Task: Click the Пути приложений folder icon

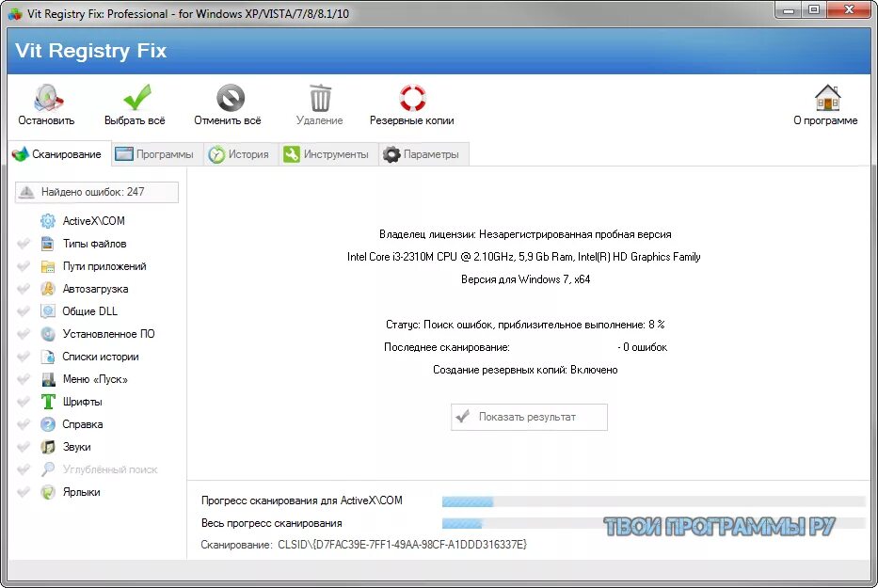Action: coord(48,266)
